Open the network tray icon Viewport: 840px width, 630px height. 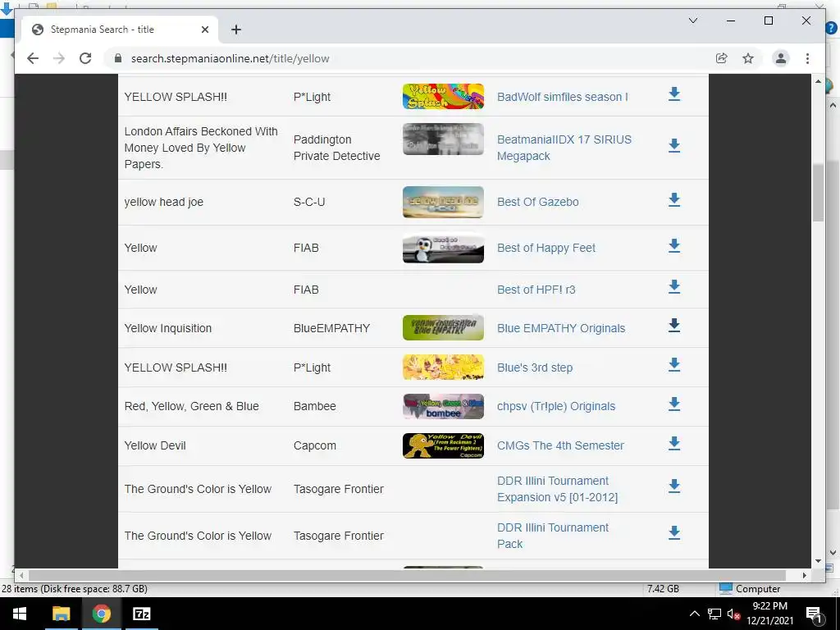click(714, 614)
